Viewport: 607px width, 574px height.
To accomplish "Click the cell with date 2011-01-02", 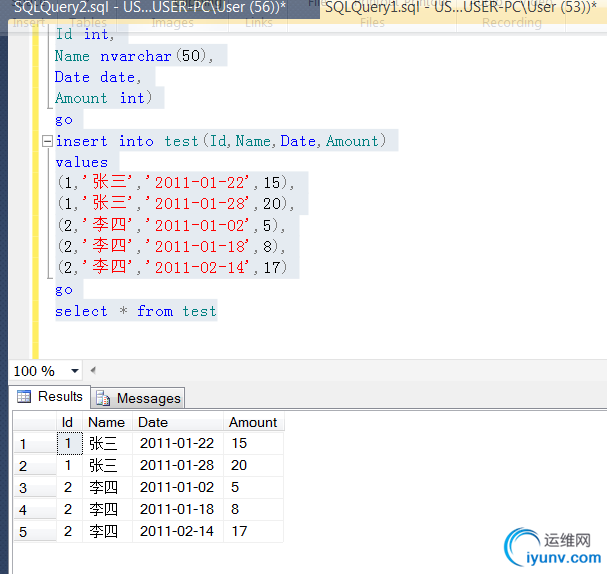I will coord(178,487).
